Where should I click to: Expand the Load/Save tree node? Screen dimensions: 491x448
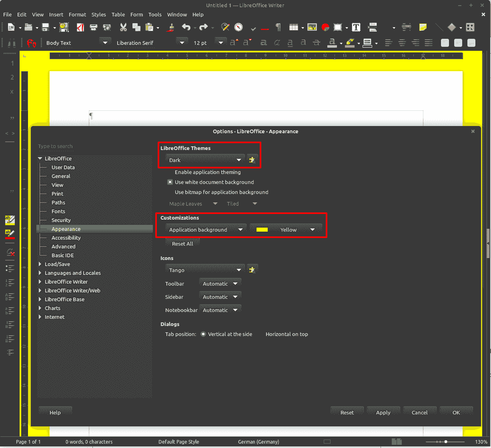pyautogui.click(x=40, y=264)
